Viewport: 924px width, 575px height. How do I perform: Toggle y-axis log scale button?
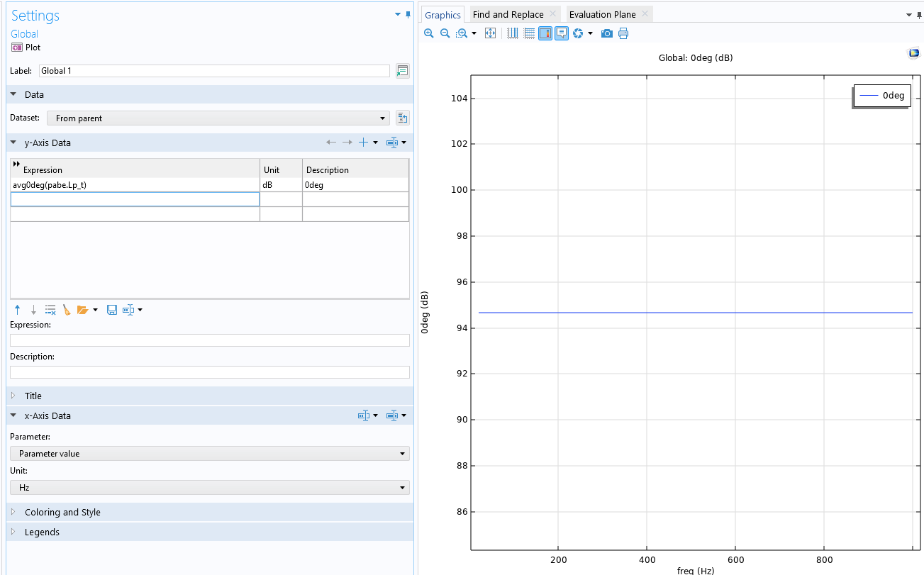tap(529, 33)
